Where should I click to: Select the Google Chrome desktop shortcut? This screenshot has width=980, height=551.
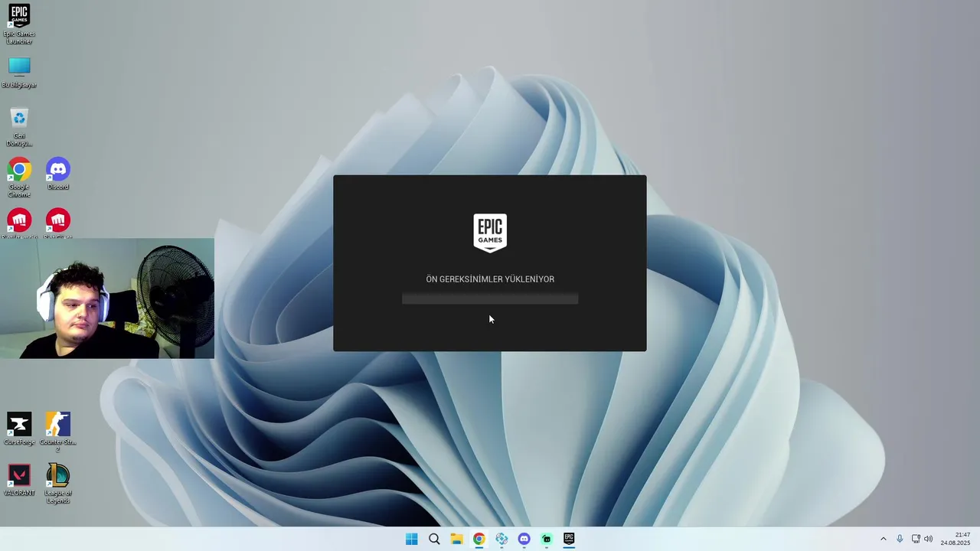(x=19, y=178)
